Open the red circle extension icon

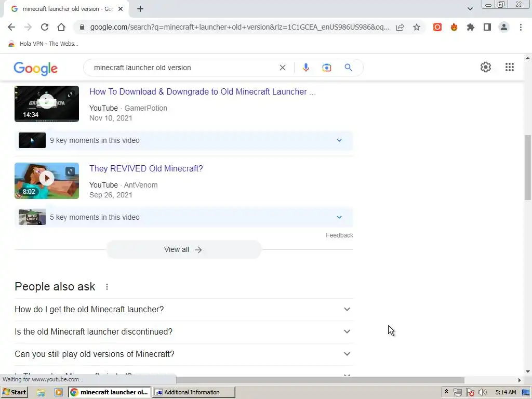437,27
